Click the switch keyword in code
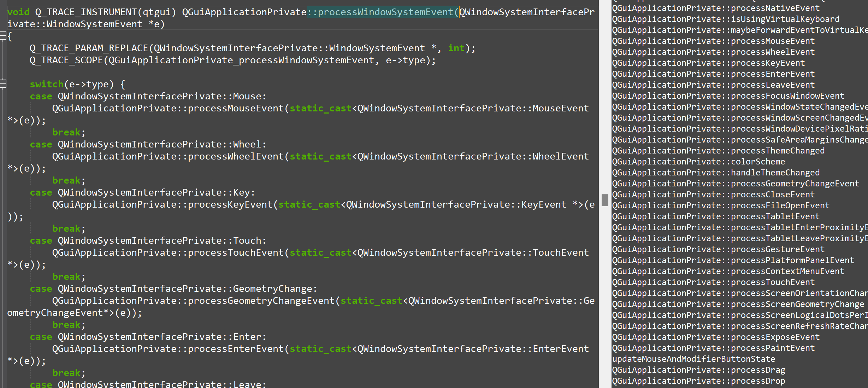 pos(46,84)
